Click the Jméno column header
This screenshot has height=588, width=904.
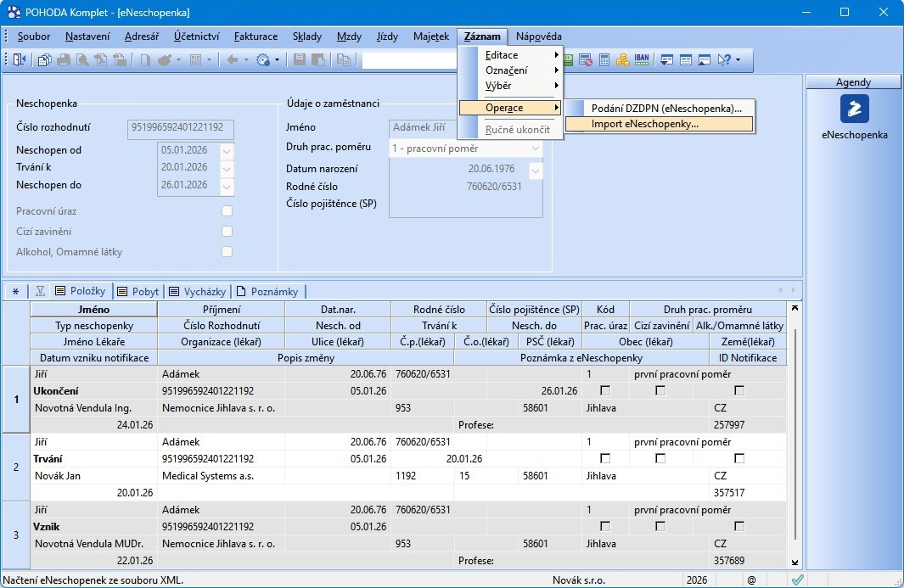pos(93,310)
